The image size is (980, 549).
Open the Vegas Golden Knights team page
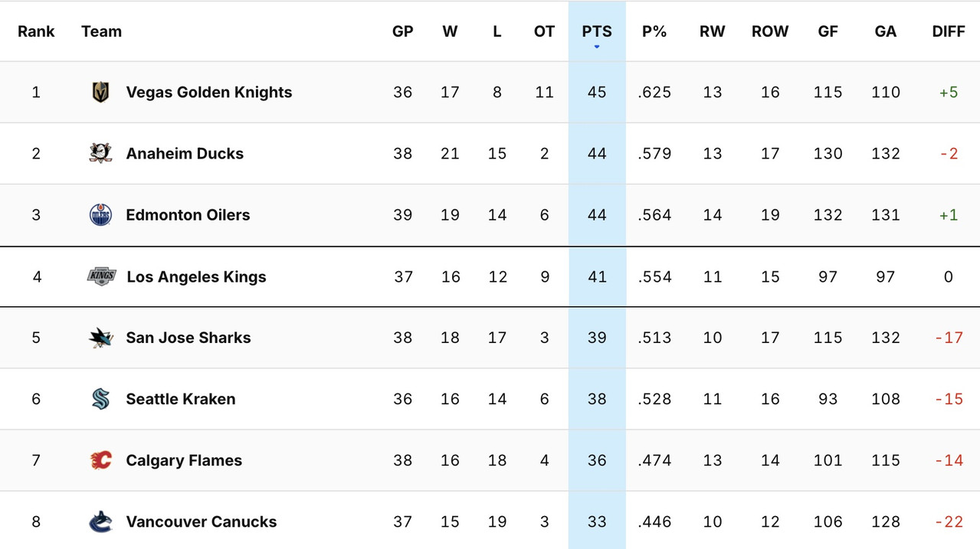click(208, 92)
